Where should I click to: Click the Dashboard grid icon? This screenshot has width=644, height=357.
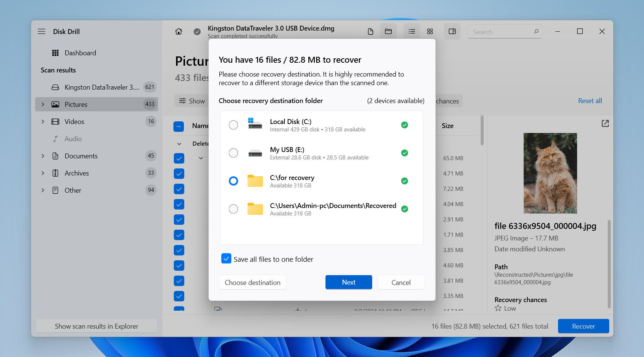pyautogui.click(x=55, y=53)
